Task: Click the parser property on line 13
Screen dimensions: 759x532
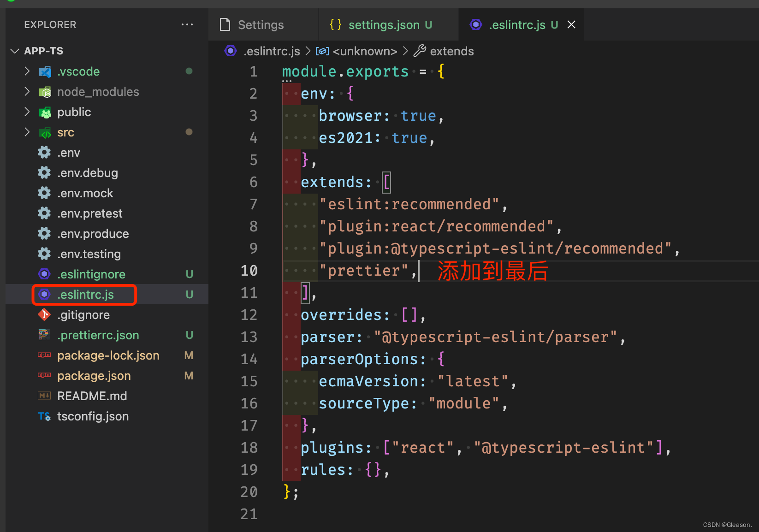Action: [327, 337]
